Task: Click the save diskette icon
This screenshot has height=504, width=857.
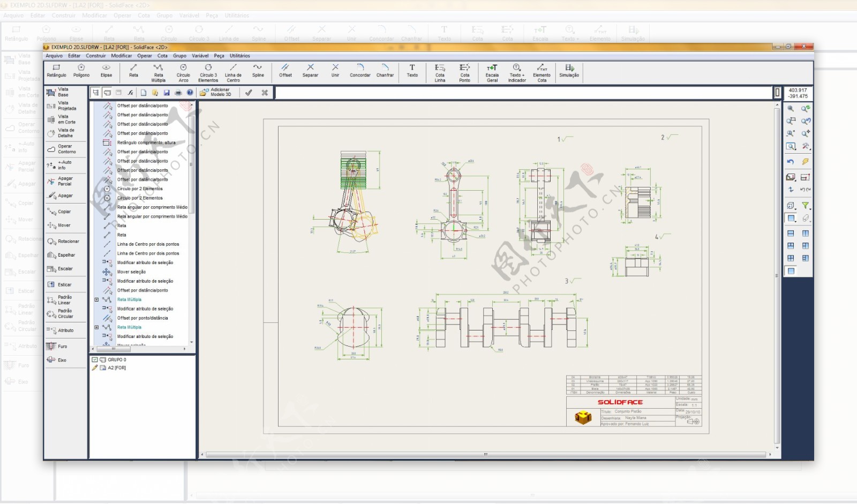Action: pos(167,93)
